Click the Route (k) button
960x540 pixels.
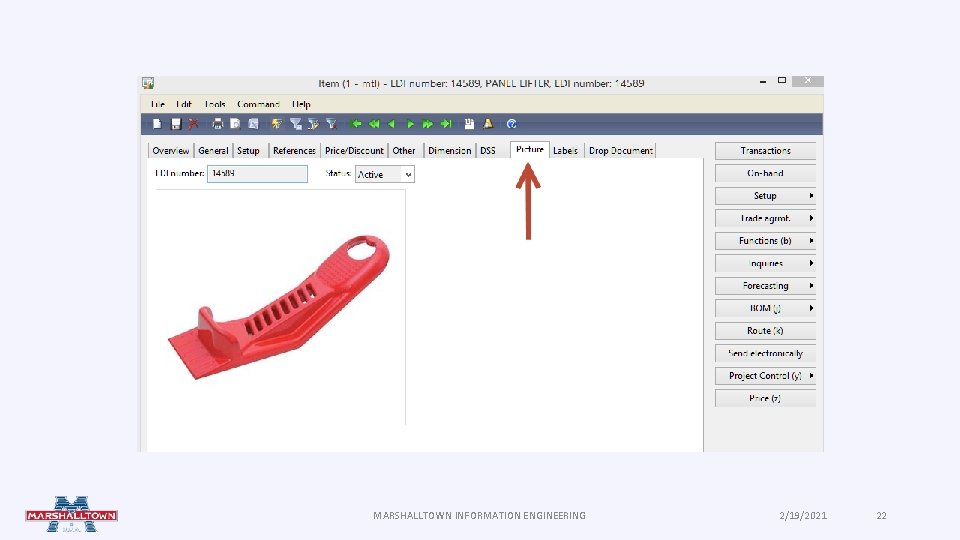point(765,331)
